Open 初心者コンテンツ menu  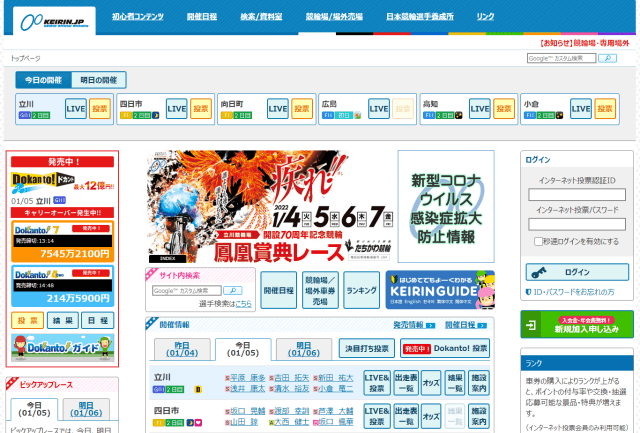tap(138, 17)
